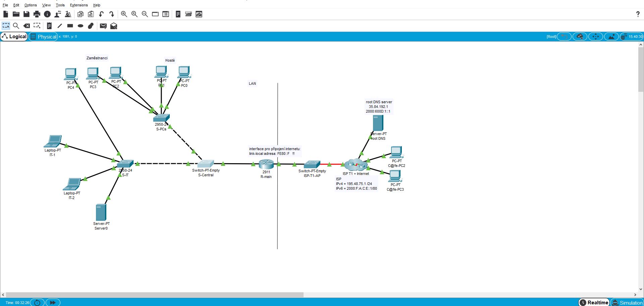Select the Add Complex PDU tool
This screenshot has height=306, width=644.
pyautogui.click(x=113, y=26)
